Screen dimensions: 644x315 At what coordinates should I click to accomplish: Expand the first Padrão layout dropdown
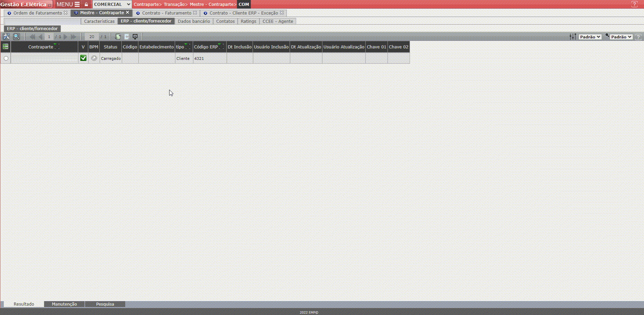[x=590, y=37]
